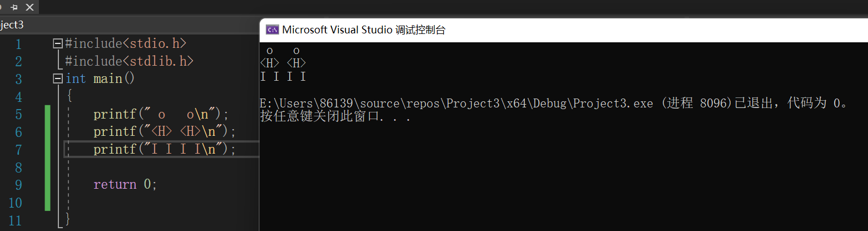The height and width of the screenshot is (231, 868).
Task: Click the press any key prompt text
Action: click(335, 117)
